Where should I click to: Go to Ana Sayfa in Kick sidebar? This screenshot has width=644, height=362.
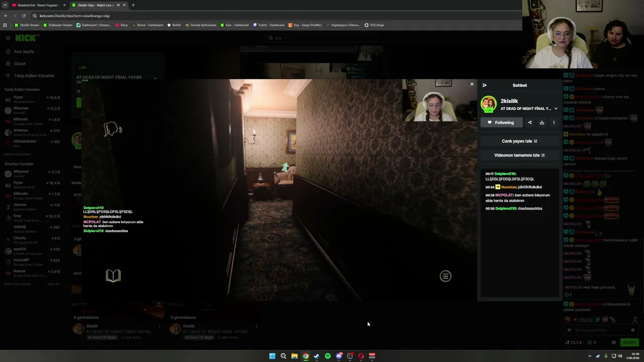click(x=24, y=52)
